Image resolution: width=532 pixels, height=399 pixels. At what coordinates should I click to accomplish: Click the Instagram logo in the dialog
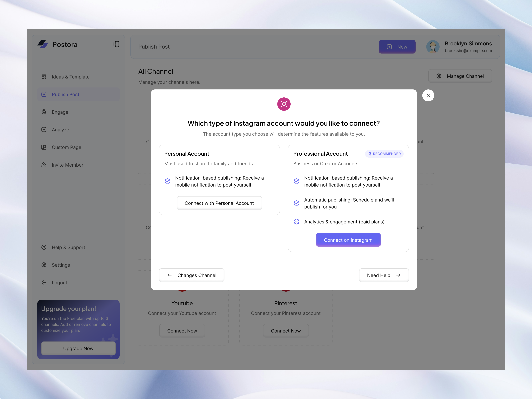click(284, 104)
